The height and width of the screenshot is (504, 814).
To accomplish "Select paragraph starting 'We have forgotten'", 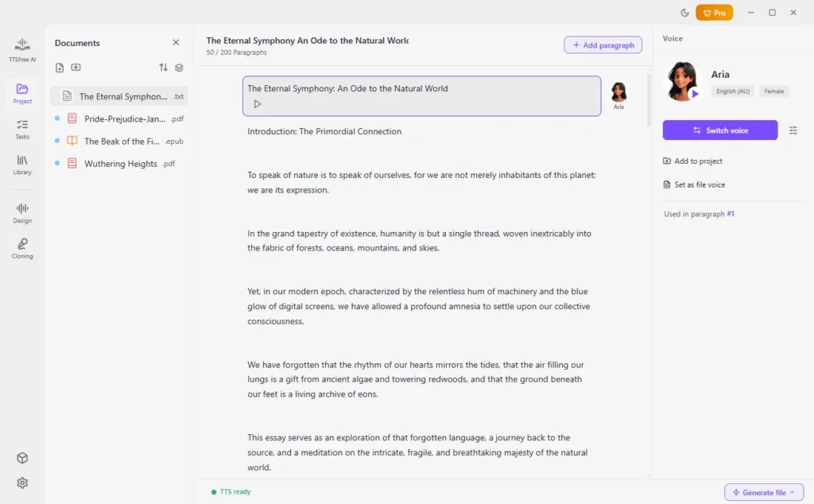I will (416, 379).
